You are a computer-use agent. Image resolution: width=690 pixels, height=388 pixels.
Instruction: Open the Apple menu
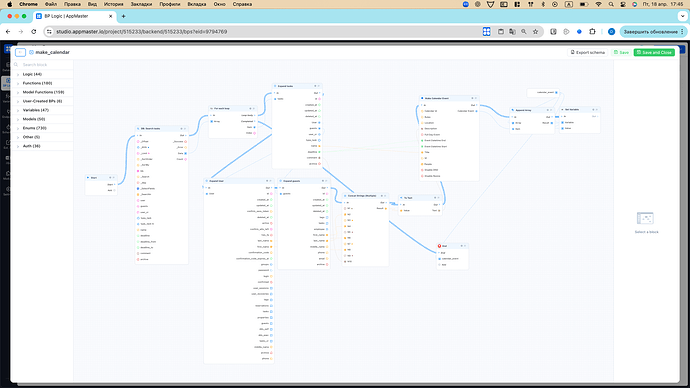(9, 4)
